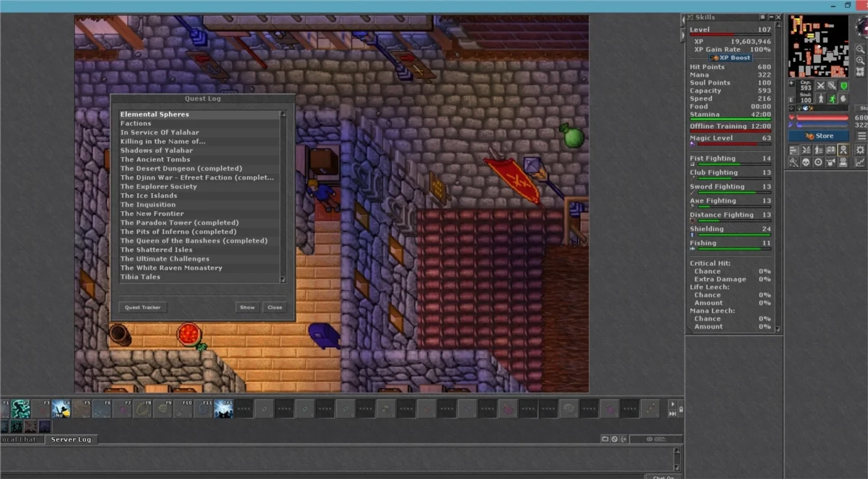Open the battle list crossed-arrows widget icon
The image size is (868, 479).
coord(806,150)
